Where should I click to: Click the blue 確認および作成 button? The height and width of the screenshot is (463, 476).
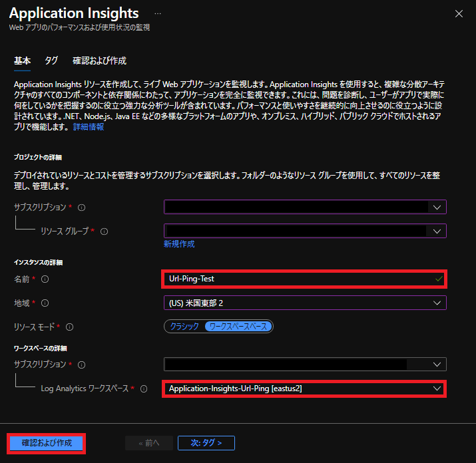(x=47, y=443)
